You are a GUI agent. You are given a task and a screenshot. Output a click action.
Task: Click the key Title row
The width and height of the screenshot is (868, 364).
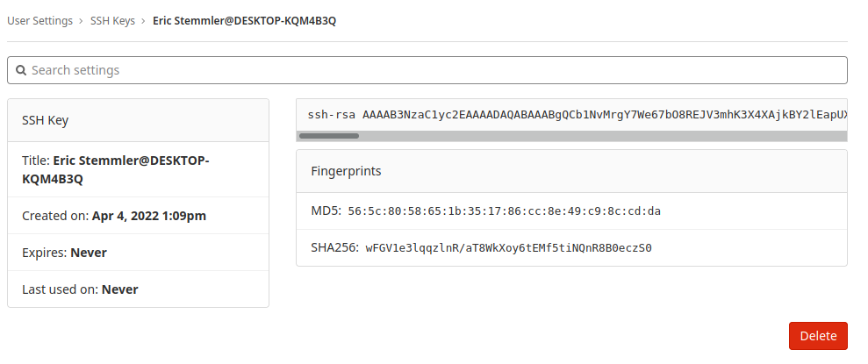(139, 169)
